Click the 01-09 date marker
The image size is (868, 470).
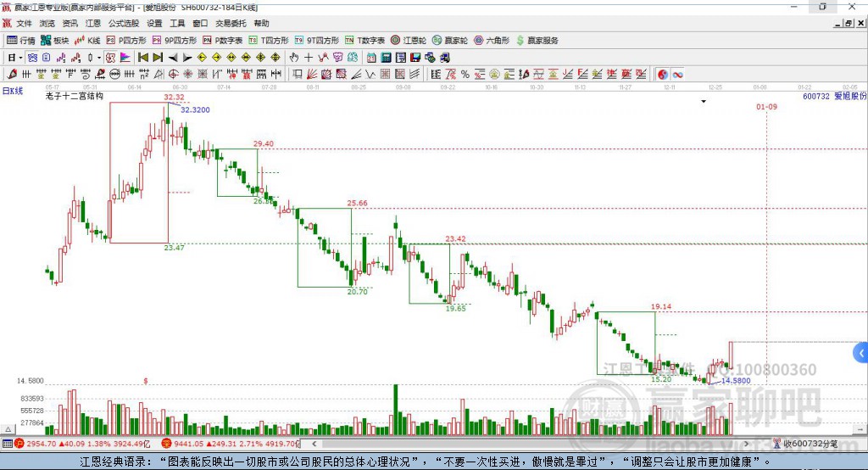tap(766, 106)
